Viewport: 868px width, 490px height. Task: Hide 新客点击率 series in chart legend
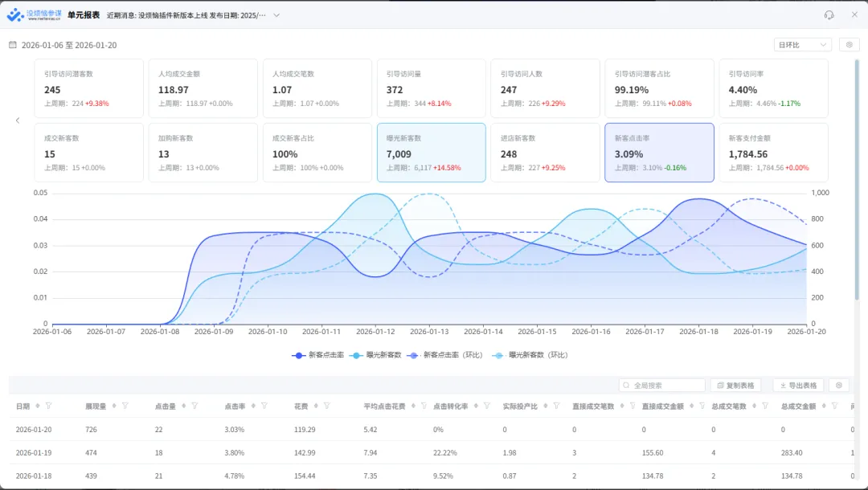coord(317,355)
